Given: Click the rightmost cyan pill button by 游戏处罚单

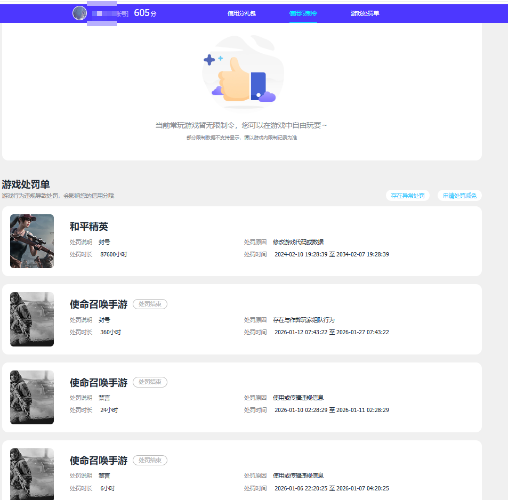Looking at the screenshot, I should click(460, 195).
